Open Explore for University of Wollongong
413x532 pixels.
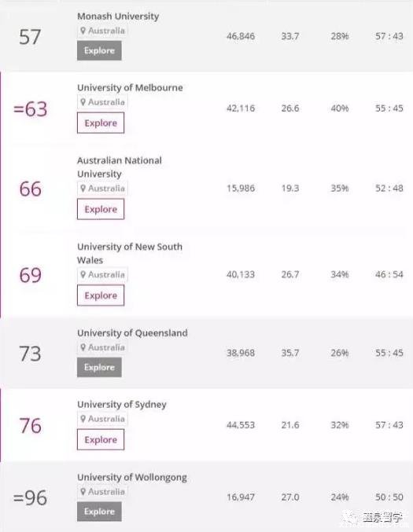(x=99, y=512)
